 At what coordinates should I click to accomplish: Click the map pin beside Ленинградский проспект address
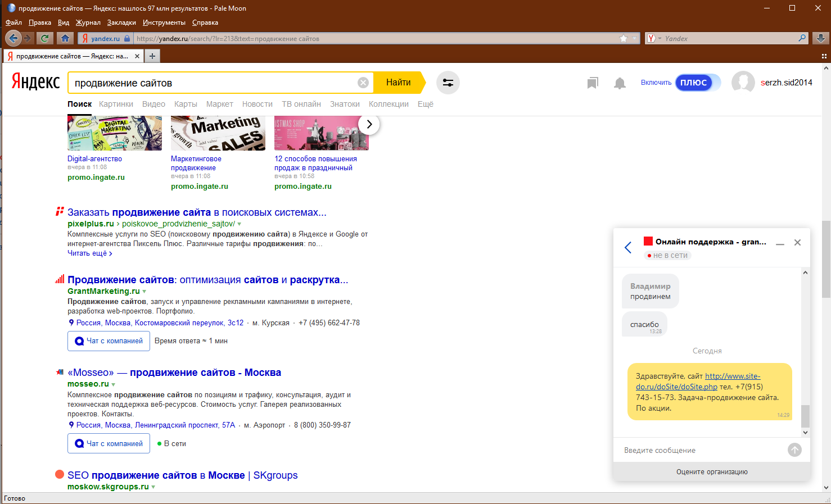[71, 425]
